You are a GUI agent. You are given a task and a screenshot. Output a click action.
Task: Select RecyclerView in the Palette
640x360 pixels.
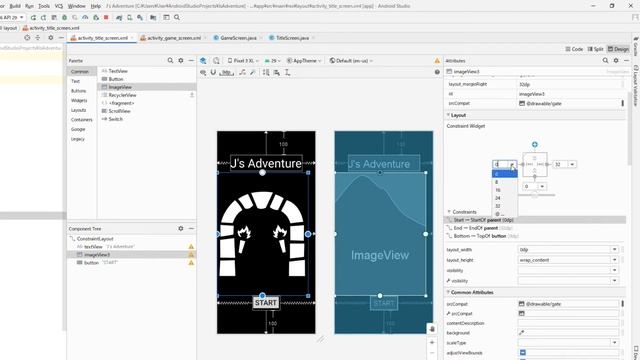tap(122, 95)
